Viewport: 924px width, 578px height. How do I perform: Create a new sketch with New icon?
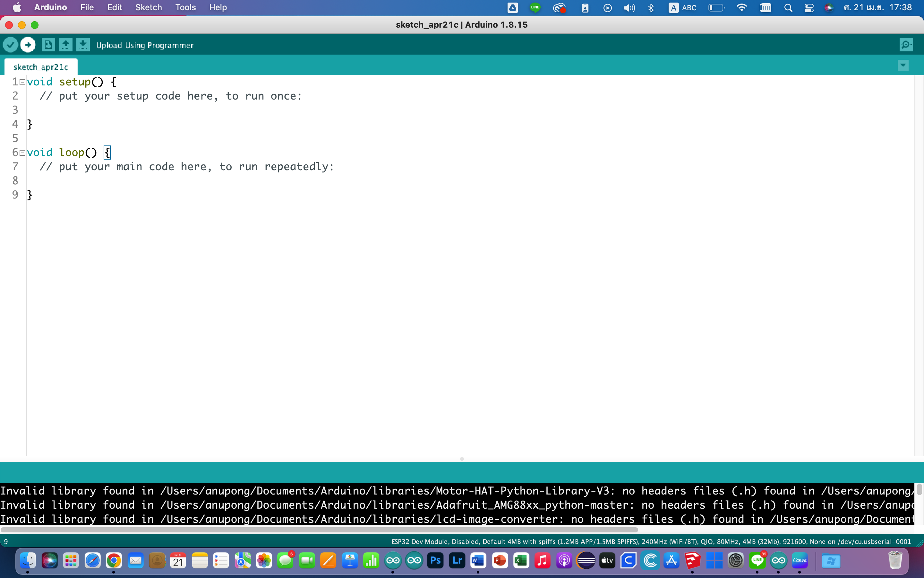coord(48,45)
